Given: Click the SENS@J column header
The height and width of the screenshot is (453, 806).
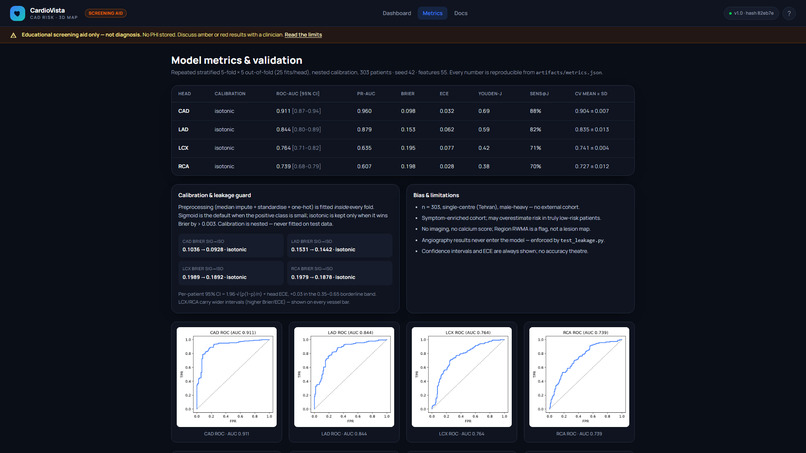Looking at the screenshot, I should (539, 94).
